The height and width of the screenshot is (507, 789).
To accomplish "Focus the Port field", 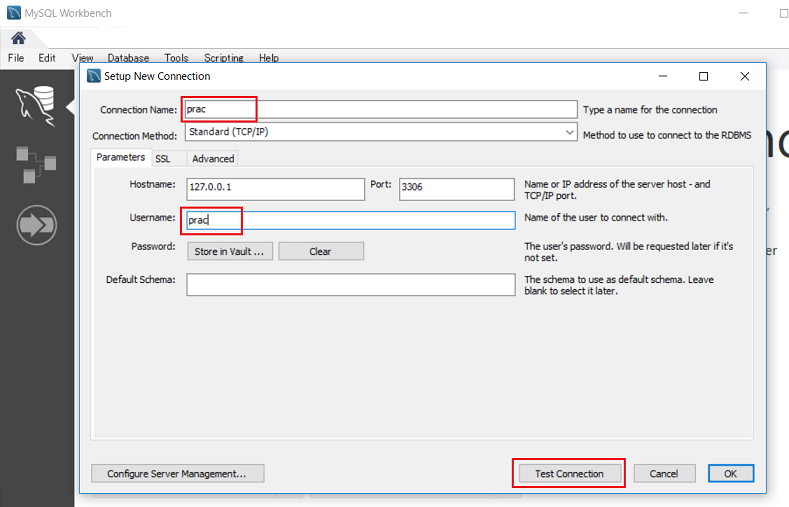I will point(456,189).
